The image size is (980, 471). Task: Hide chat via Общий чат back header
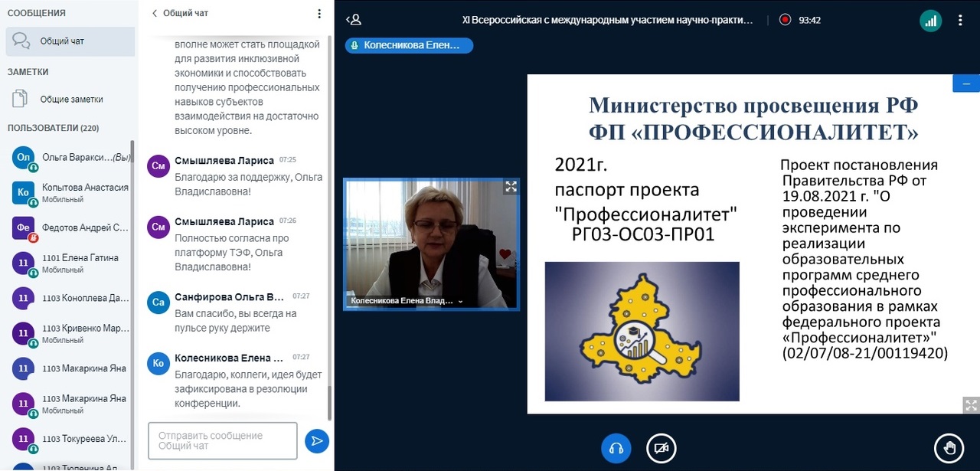pos(180,13)
